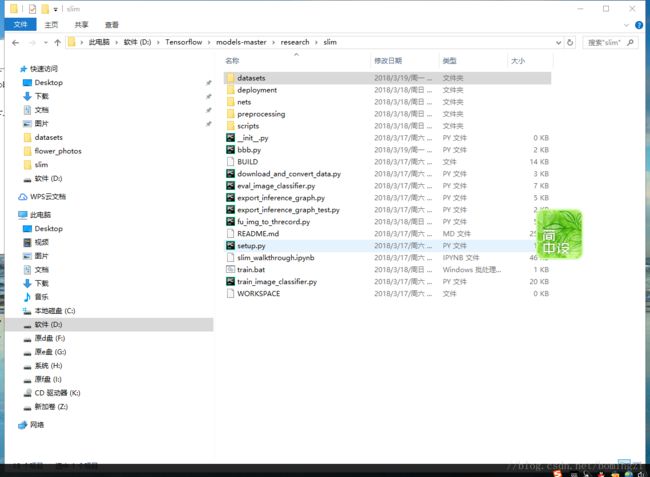The image size is (650, 477).
Task: Expand the ribbon with the chevron
Action: pyautogui.click(x=626, y=25)
